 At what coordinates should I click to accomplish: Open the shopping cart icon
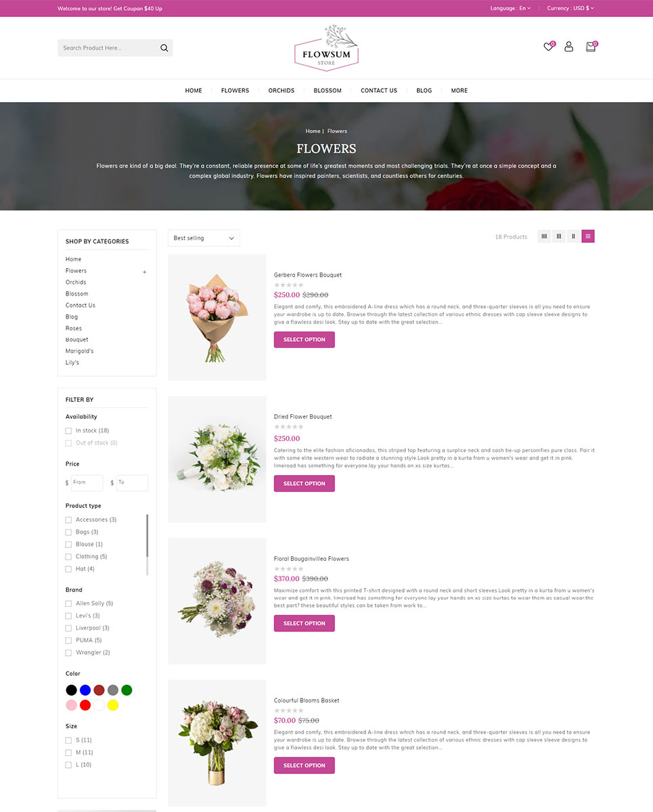tap(591, 47)
